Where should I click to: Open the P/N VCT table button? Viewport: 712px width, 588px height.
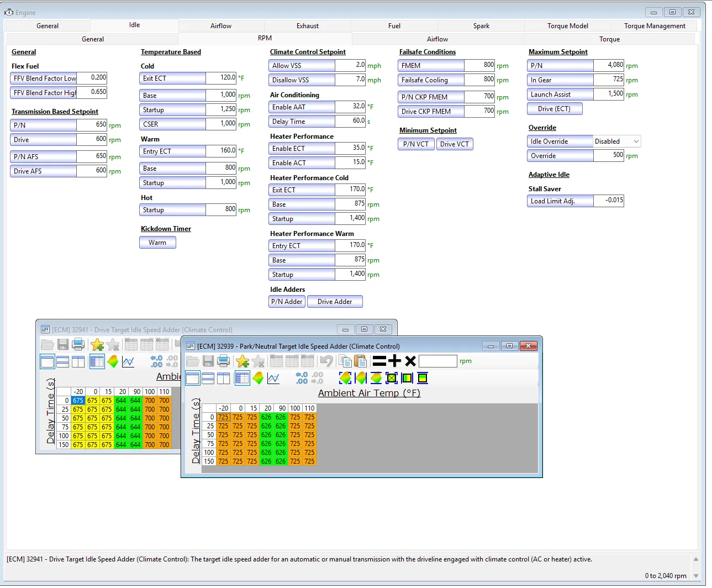[415, 144]
